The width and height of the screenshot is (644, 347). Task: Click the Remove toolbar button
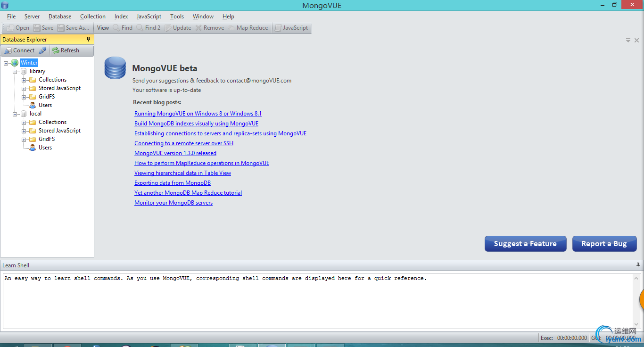[x=210, y=28]
